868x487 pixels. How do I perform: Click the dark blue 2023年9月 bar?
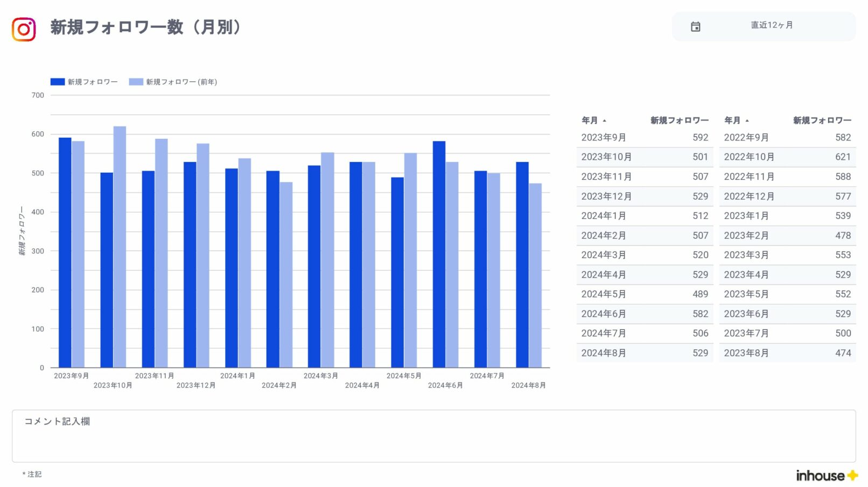(x=65, y=252)
